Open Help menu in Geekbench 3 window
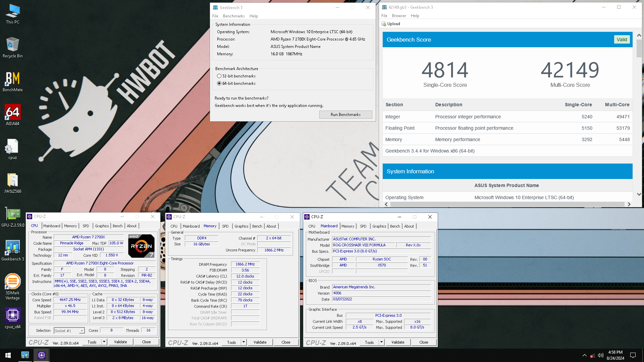The image size is (644, 362). coord(254,16)
